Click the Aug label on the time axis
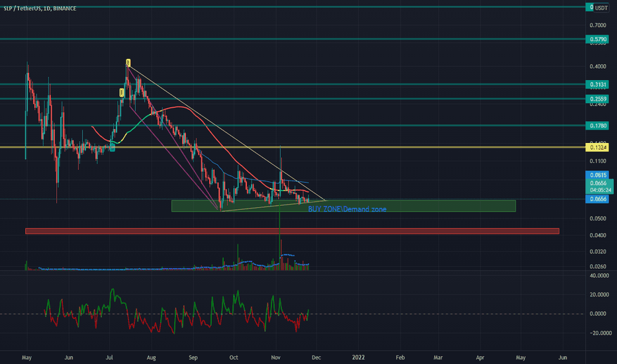The image size is (617, 364). (151, 357)
